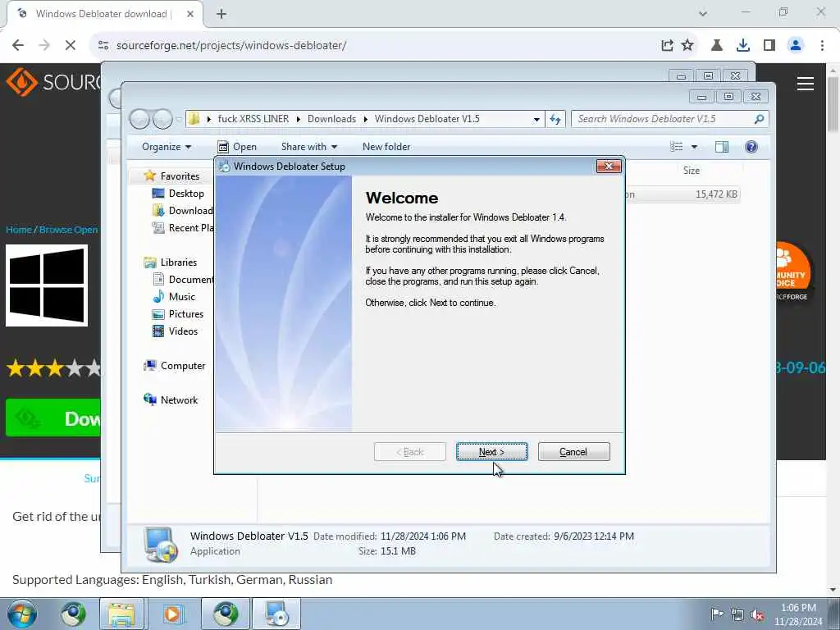Open Chrome downloads icon
840x630 pixels.
pos(743,46)
